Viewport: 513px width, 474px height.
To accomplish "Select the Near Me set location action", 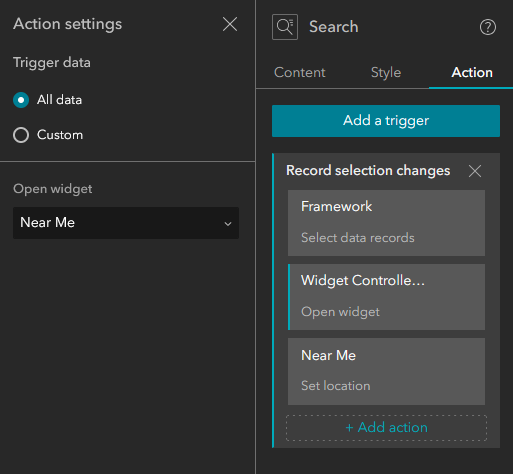I will pos(386,371).
